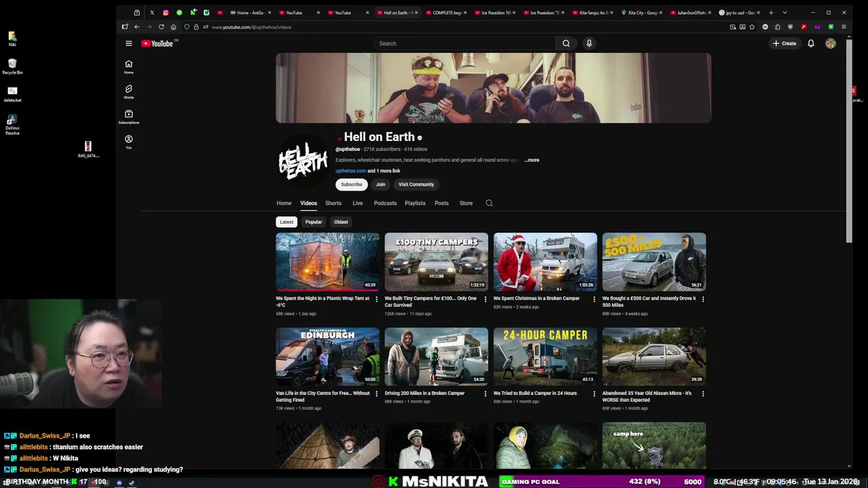Image resolution: width=868 pixels, height=488 pixels.
Task: Open the IMG_6474 file on the desktop
Action: coord(87,150)
